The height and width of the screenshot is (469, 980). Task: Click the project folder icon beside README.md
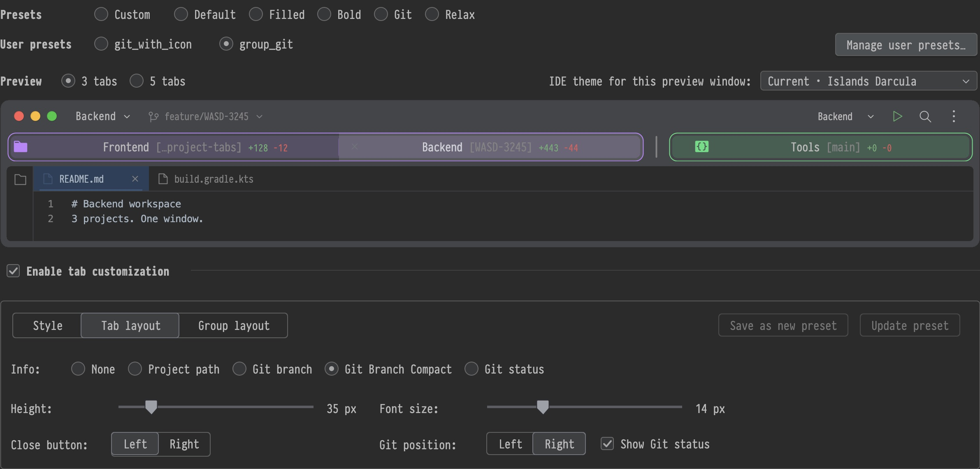click(20, 179)
